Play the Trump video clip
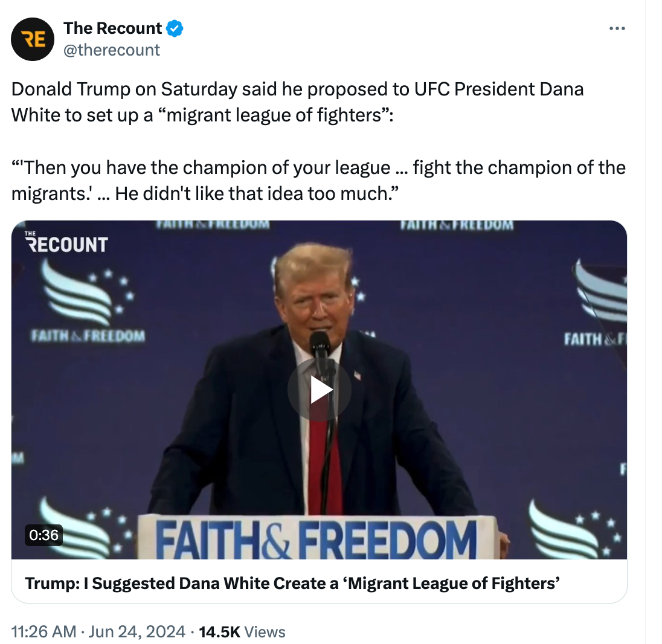This screenshot has width=662, height=644. pos(319,390)
